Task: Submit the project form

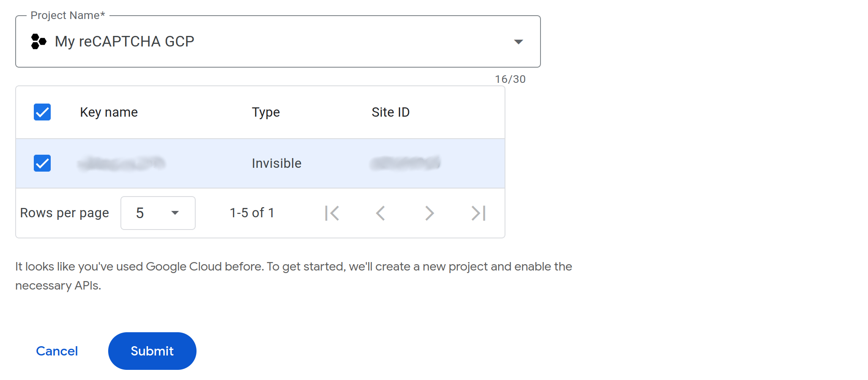Action: (x=152, y=351)
